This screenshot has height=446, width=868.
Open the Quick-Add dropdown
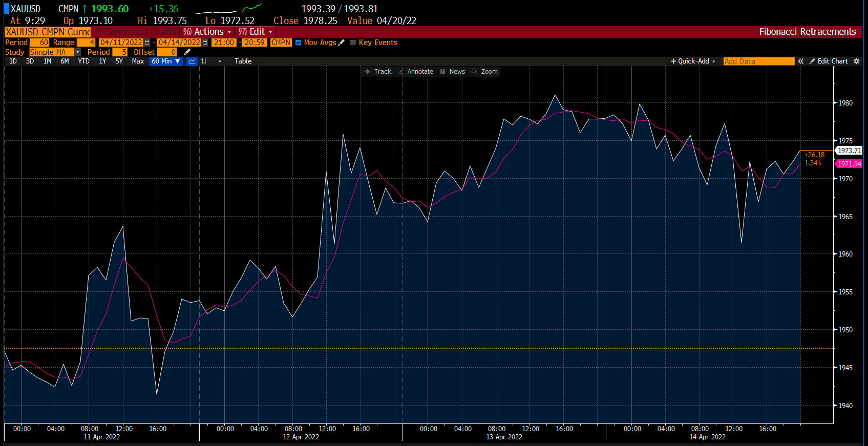(693, 61)
